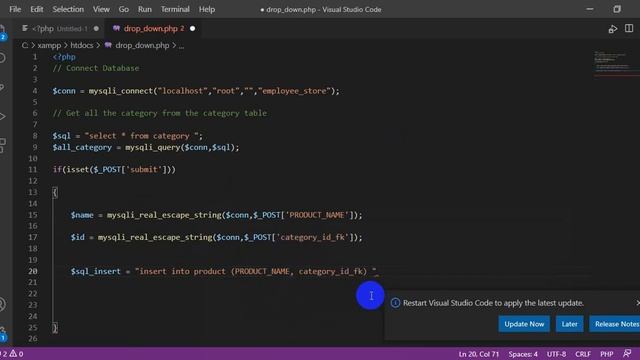Open problems panel via errors and warnings count
Viewport: 640px width, 360px height.
coord(12,354)
